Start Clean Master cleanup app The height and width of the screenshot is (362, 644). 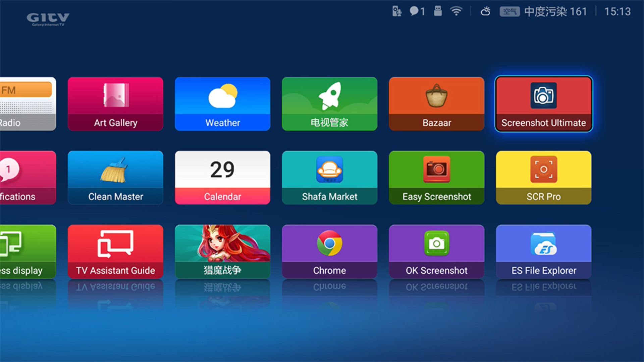click(x=115, y=177)
